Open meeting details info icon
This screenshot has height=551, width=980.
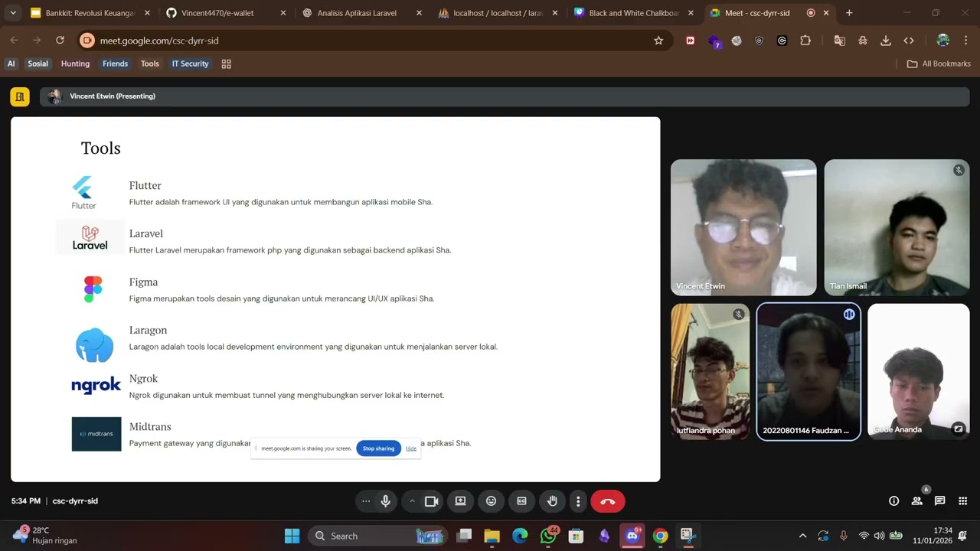point(893,501)
